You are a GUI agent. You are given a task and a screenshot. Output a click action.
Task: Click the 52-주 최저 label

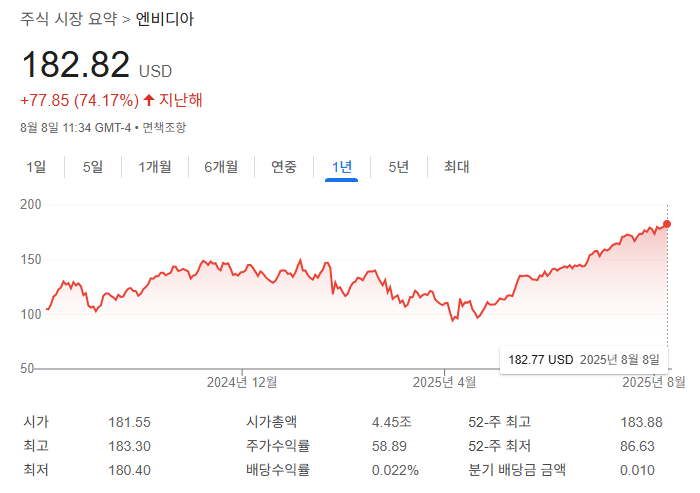[500, 446]
